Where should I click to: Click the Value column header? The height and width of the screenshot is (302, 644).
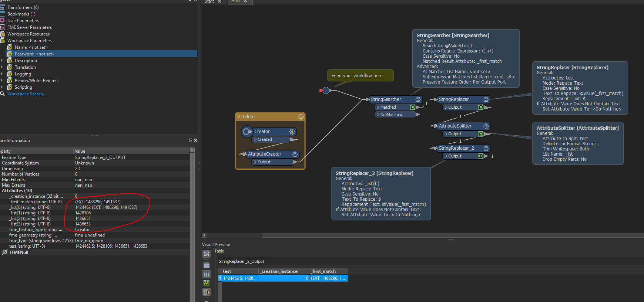click(131, 151)
